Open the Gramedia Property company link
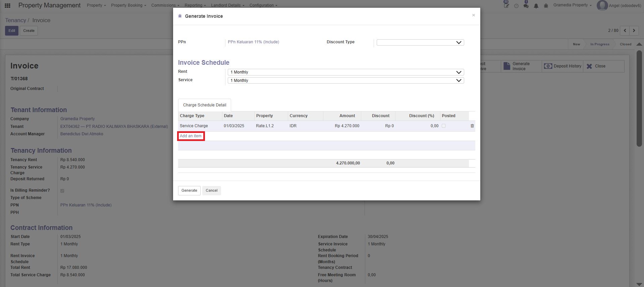This screenshot has height=287, width=644. [77, 119]
